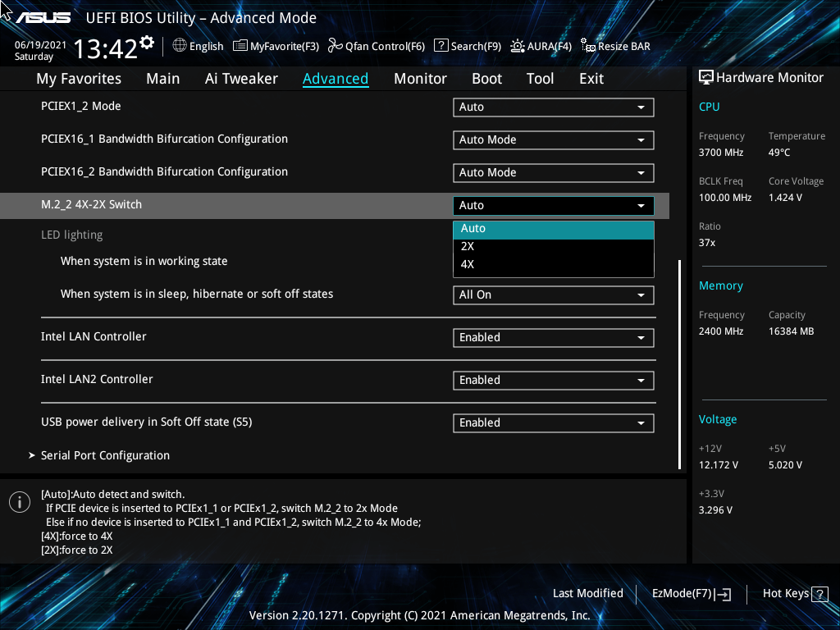Expand Serial Port Configuration

pyautogui.click(x=105, y=455)
